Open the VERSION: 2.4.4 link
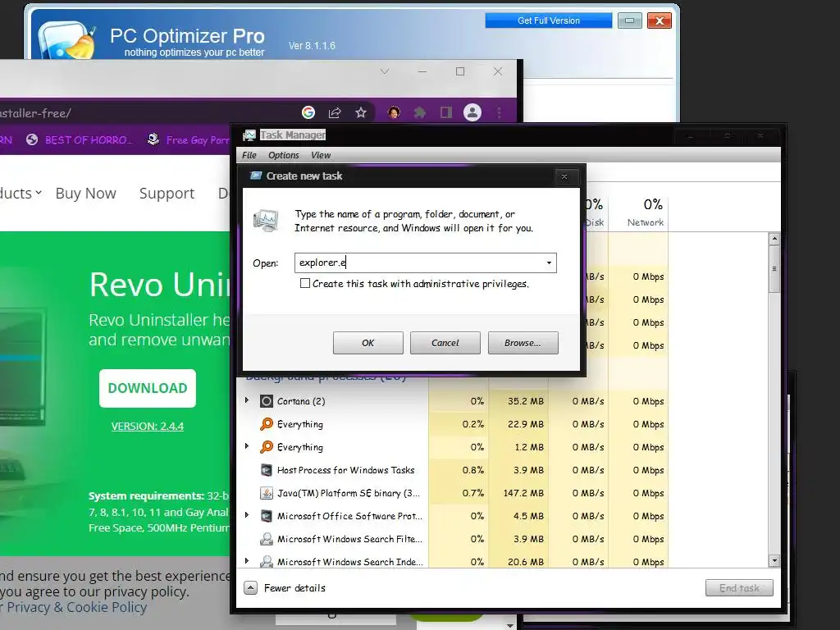 (148, 427)
